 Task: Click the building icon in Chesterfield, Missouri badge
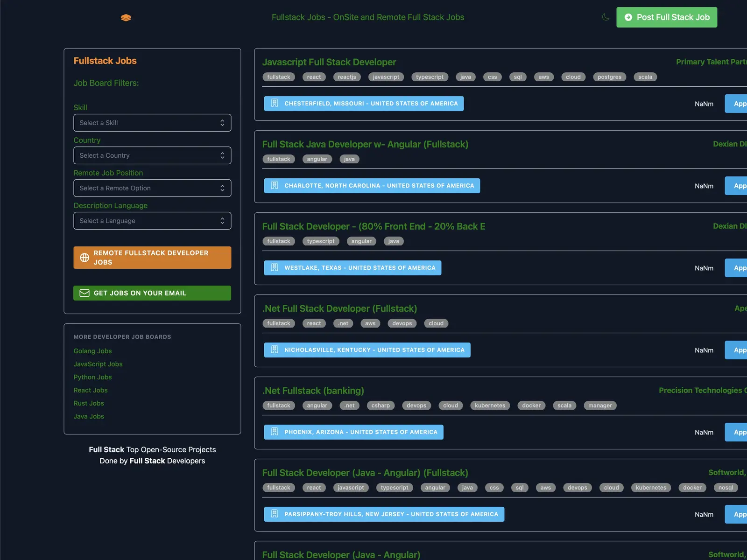275,103
